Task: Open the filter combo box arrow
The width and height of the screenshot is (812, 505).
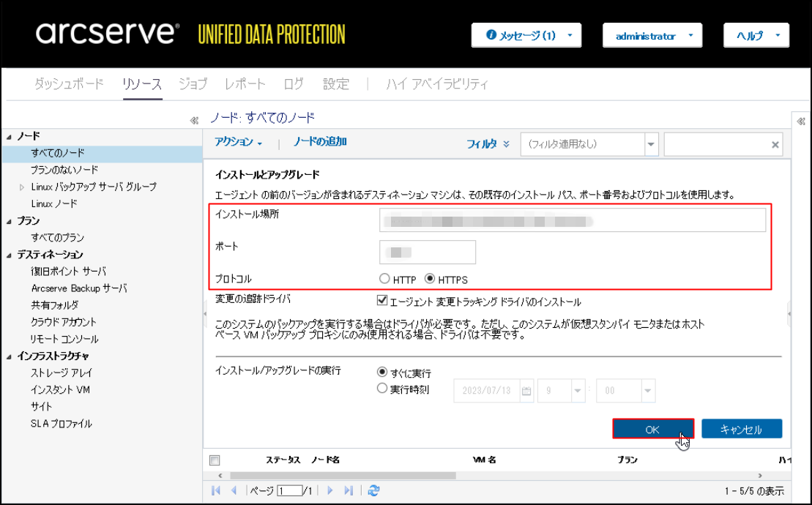Action: point(652,144)
